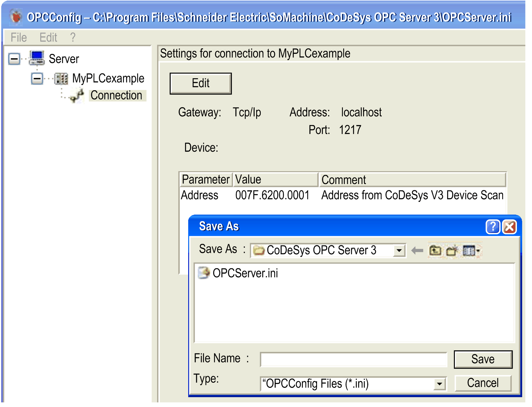Click inside the File Name field
The height and width of the screenshot is (407, 532).
pos(354,359)
